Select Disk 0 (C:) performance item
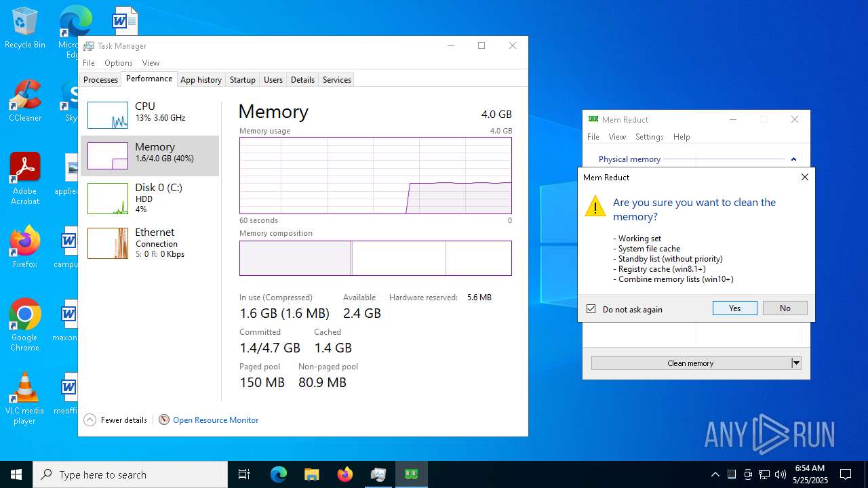Image resolution: width=868 pixels, height=488 pixels. tap(150, 198)
